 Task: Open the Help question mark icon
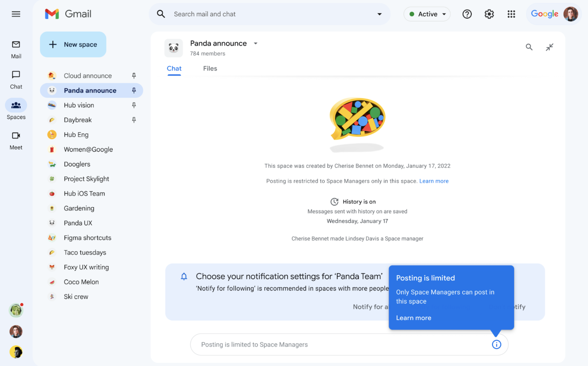(467, 14)
